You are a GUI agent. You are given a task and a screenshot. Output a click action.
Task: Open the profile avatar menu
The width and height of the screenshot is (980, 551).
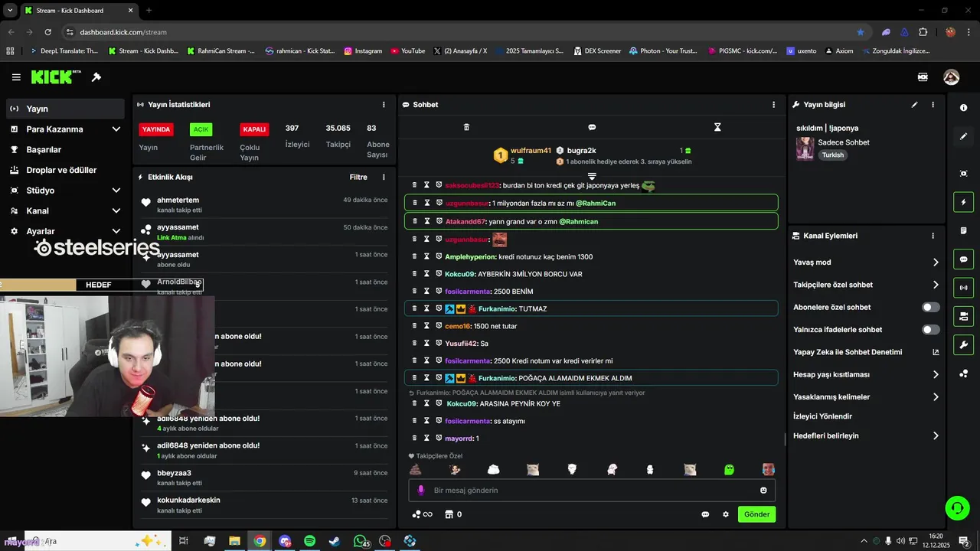951,77
